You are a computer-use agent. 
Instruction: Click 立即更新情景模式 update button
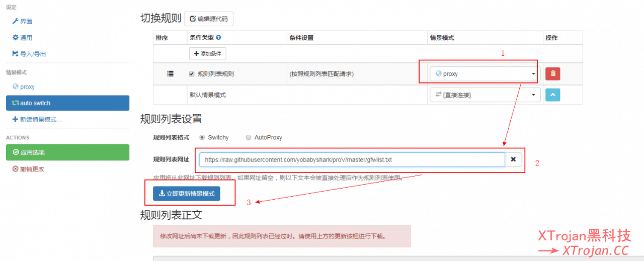[186, 194]
